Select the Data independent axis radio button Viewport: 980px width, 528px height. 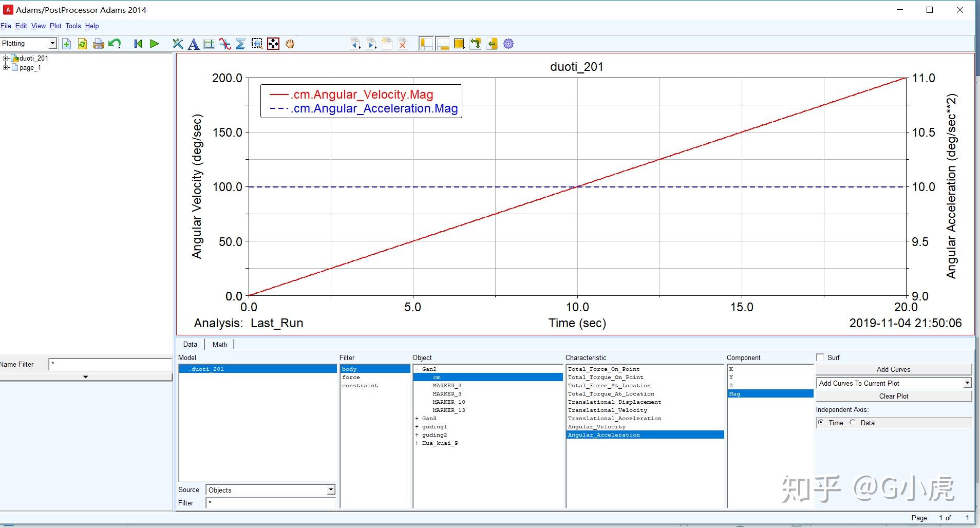(x=853, y=423)
